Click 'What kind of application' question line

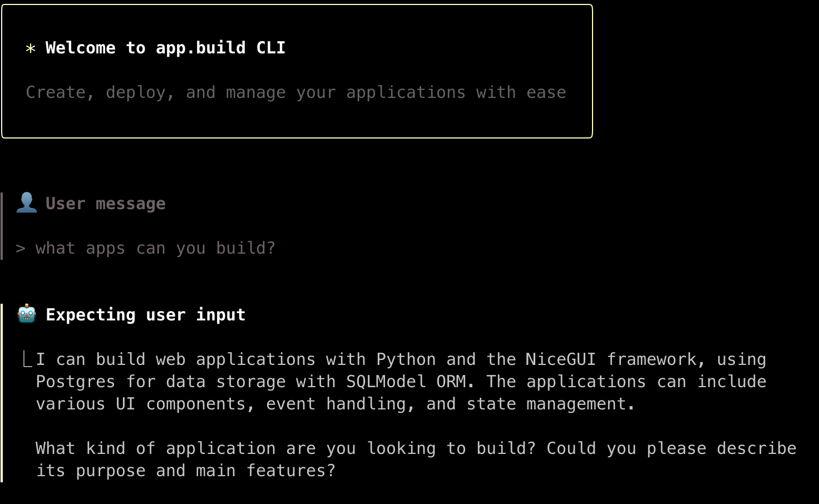pos(416,448)
